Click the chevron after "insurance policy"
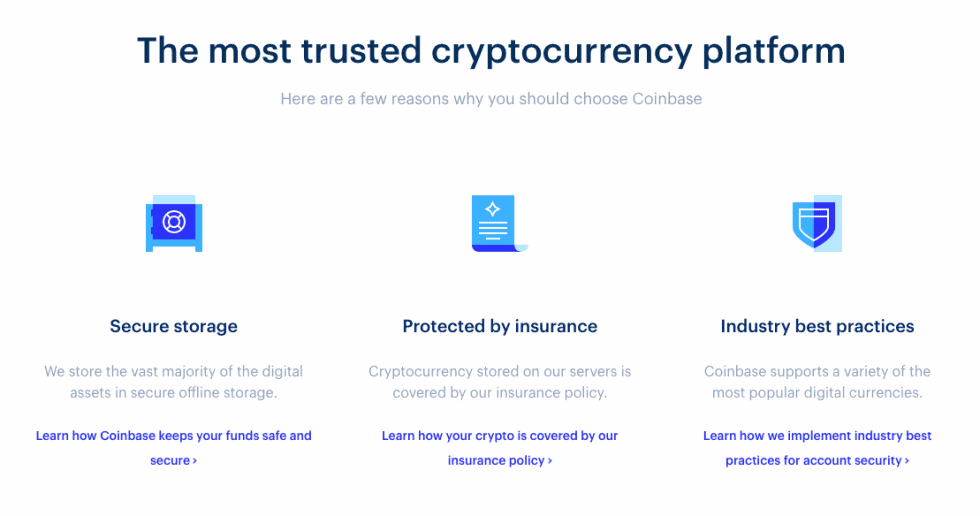 [550, 461]
